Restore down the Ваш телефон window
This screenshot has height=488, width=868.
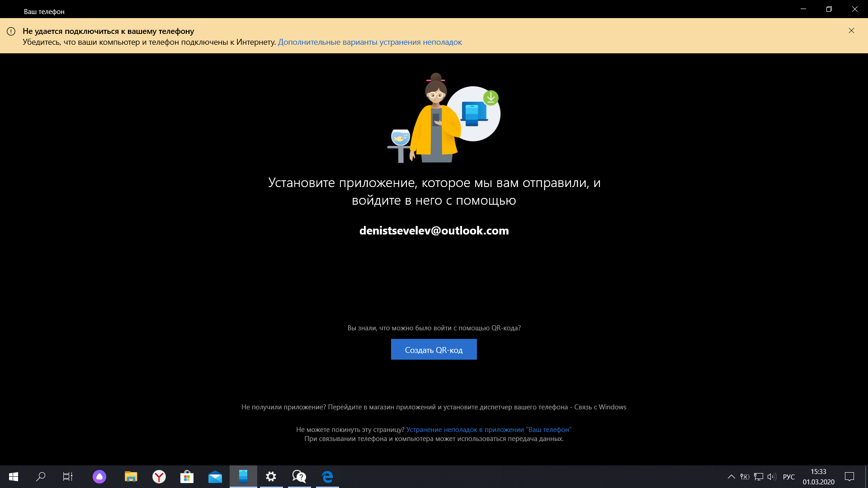[x=829, y=9]
